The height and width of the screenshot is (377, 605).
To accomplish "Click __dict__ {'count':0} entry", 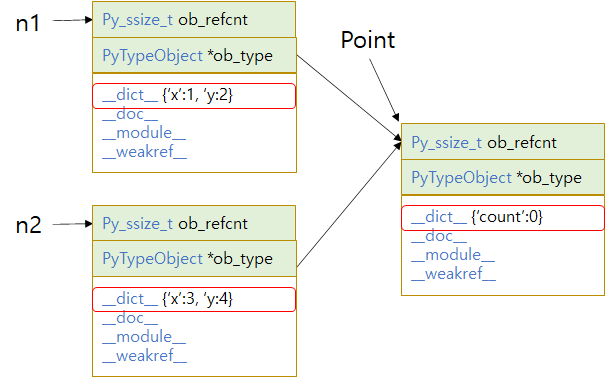I will point(503,218).
